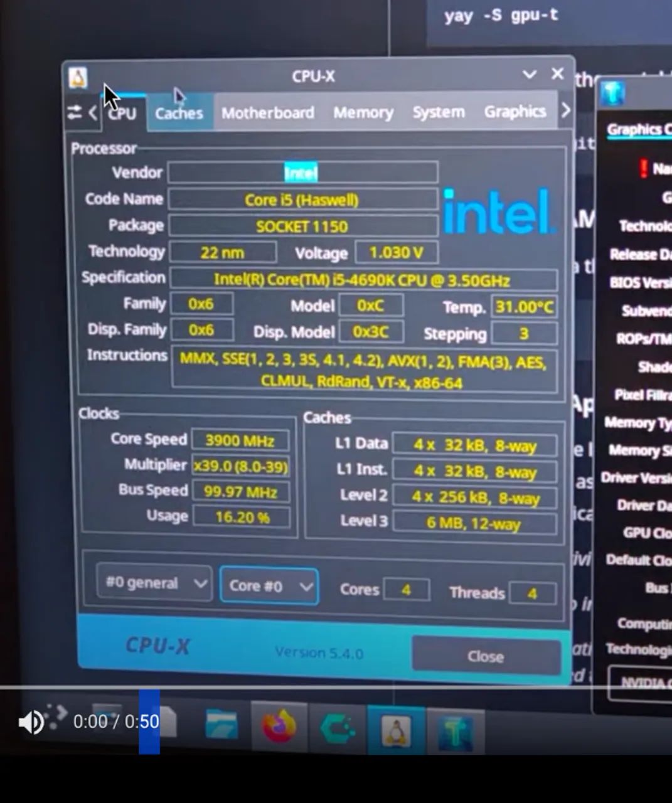Click the Close button in CPU-X
672x803 pixels.
pyautogui.click(x=486, y=656)
